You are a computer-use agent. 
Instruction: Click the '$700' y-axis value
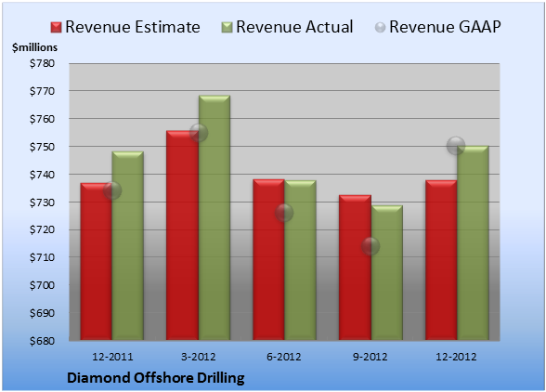click(42, 285)
